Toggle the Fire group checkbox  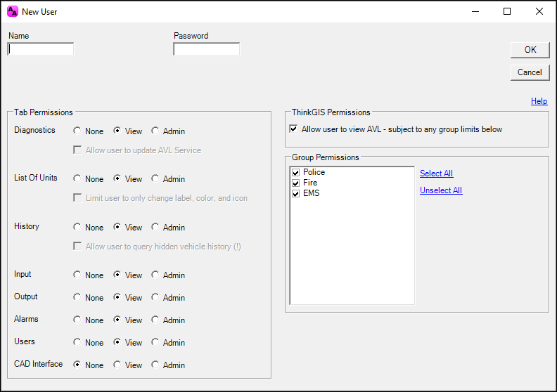[295, 183]
